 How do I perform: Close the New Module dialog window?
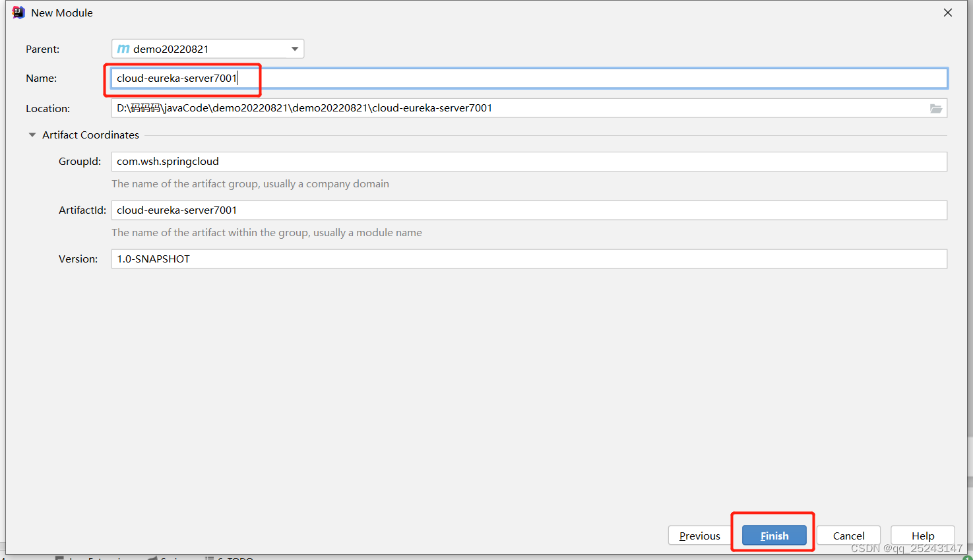tap(948, 13)
